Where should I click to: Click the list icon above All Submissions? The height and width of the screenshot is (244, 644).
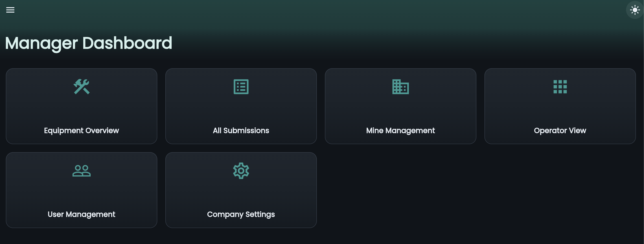point(241,87)
